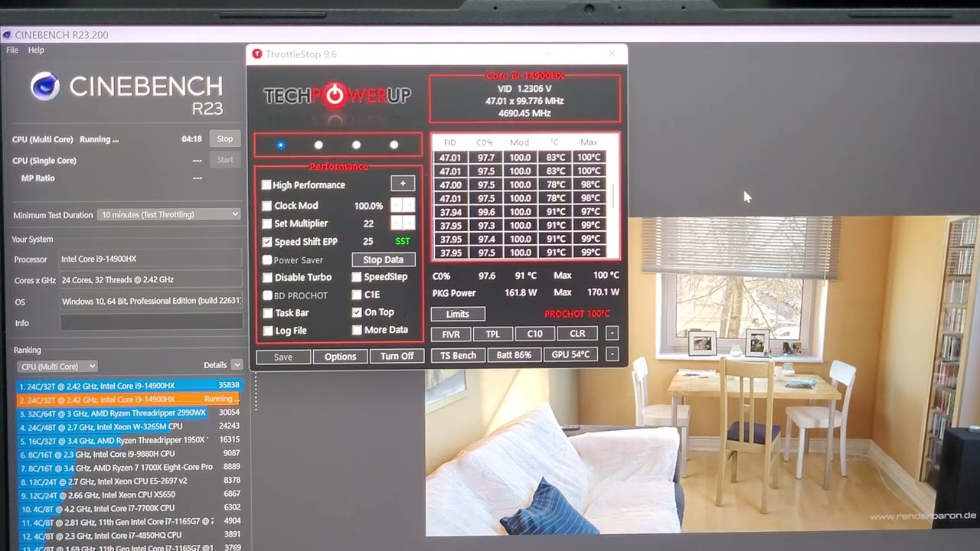Stop the multi core benchmark
The width and height of the screenshot is (980, 551).
(x=224, y=139)
